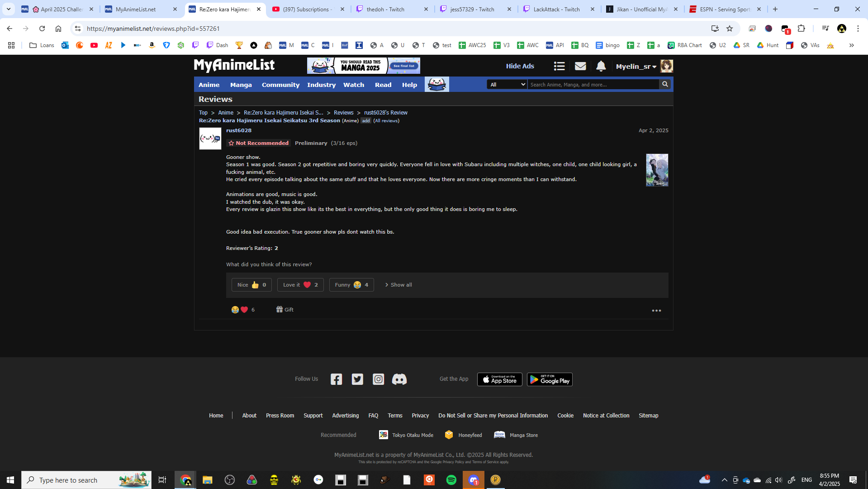Open the Reviews breadcrumb link
This screenshot has width=868, height=489.
click(344, 113)
